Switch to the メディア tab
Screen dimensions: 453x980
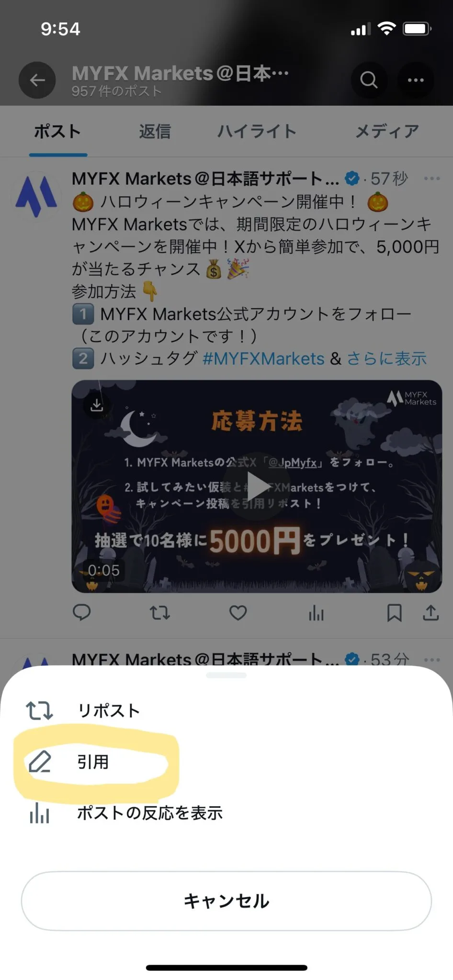pyautogui.click(x=387, y=131)
